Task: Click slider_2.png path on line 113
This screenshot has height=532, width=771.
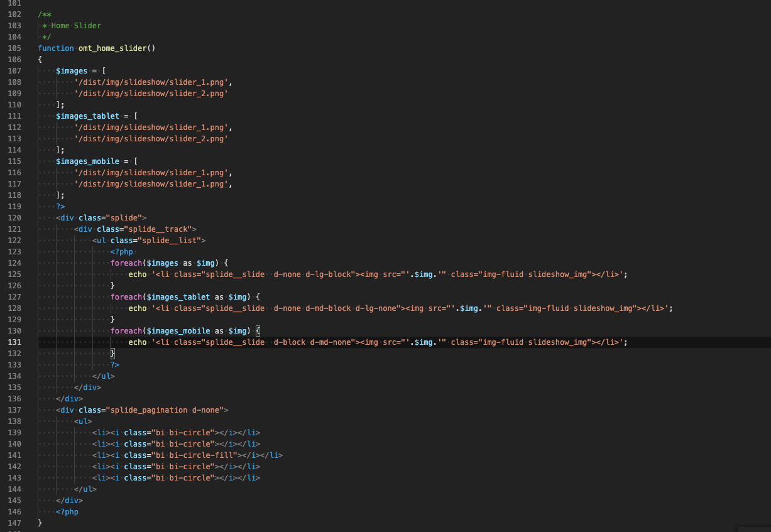Action: point(151,139)
